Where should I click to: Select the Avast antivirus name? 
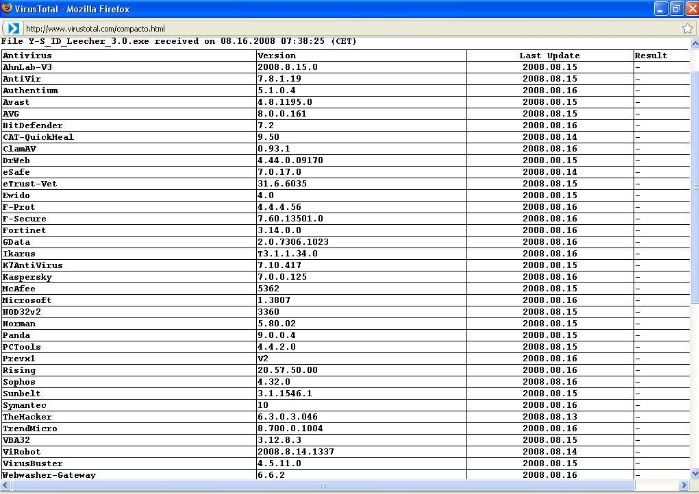pos(16,102)
